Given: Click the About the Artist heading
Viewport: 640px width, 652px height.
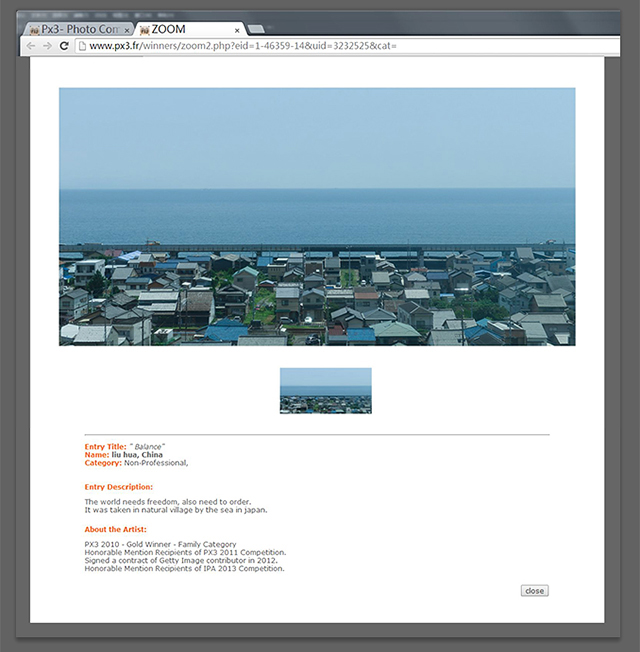Looking at the screenshot, I should pyautogui.click(x=115, y=529).
